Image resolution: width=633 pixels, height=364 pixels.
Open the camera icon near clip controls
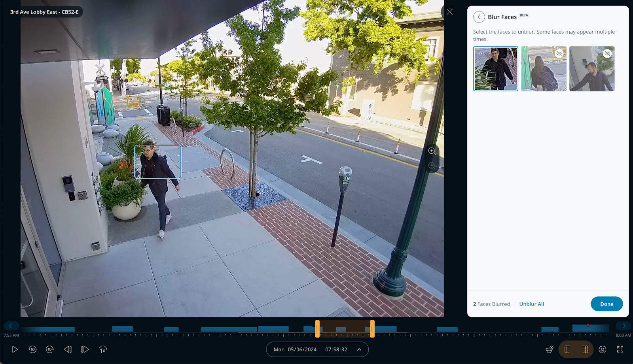coord(550,349)
